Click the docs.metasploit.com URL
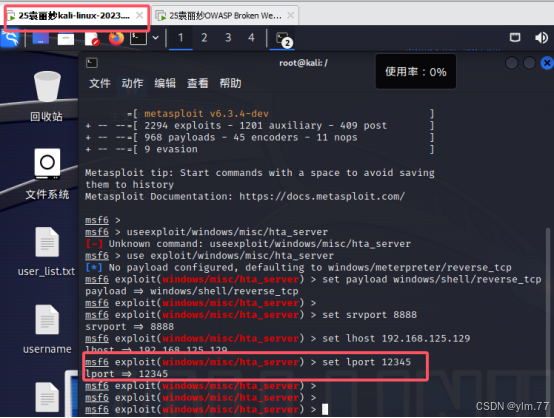 (x=322, y=196)
